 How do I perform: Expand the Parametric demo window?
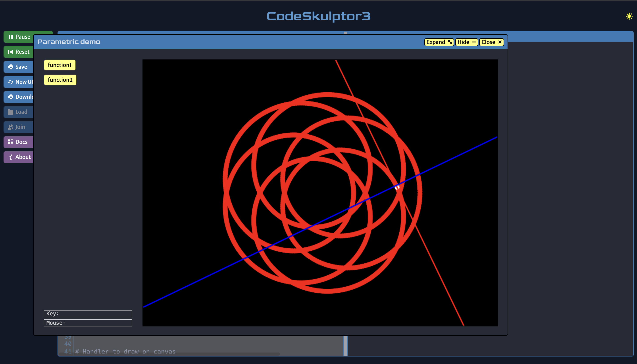(439, 42)
